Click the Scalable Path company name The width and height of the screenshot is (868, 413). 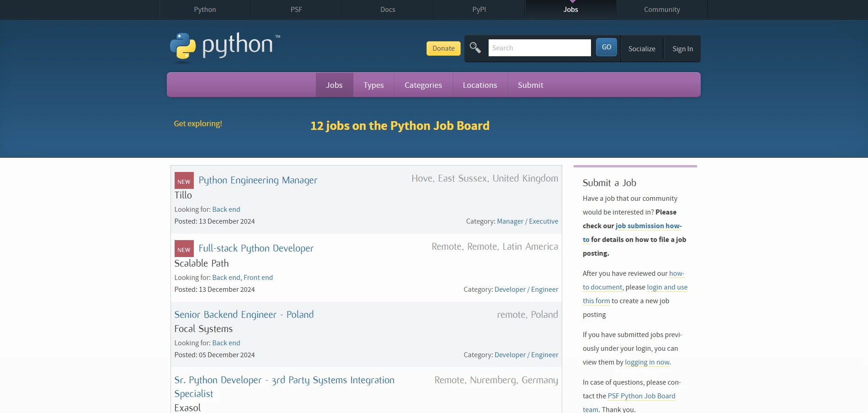tap(202, 263)
